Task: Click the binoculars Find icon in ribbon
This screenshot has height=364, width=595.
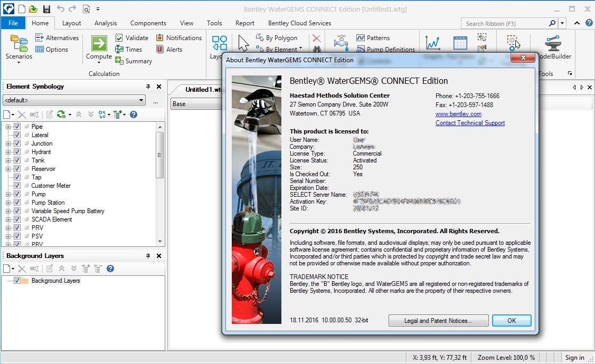Action: 317,49
